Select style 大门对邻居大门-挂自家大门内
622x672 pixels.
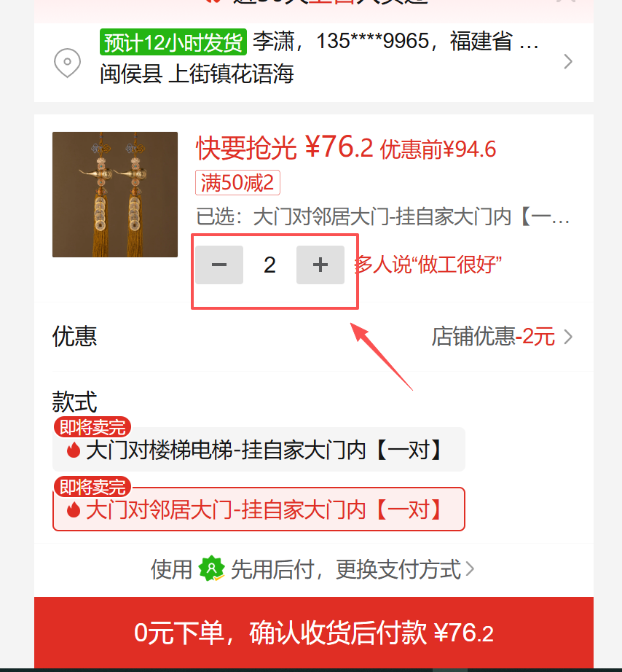click(259, 509)
